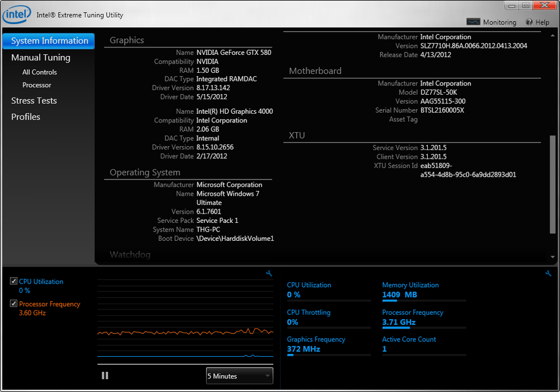Click the Intel logo icon
This screenshot has width=560, height=392.
click(x=17, y=15)
